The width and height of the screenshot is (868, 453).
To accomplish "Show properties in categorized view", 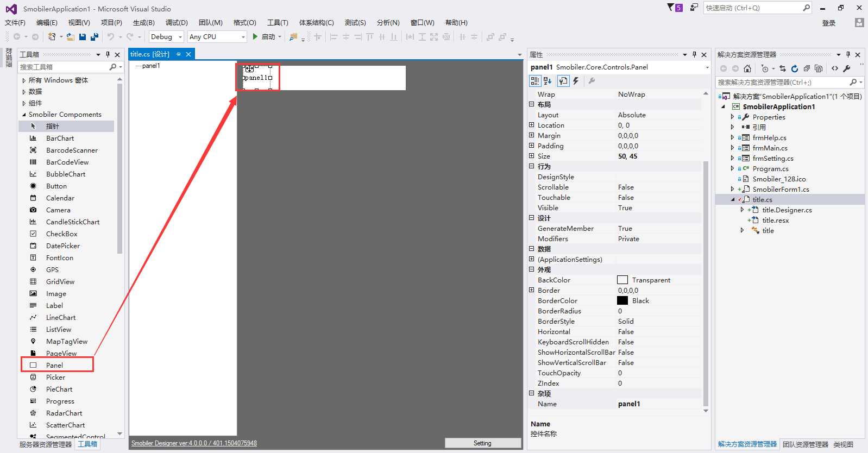I will pyautogui.click(x=535, y=81).
